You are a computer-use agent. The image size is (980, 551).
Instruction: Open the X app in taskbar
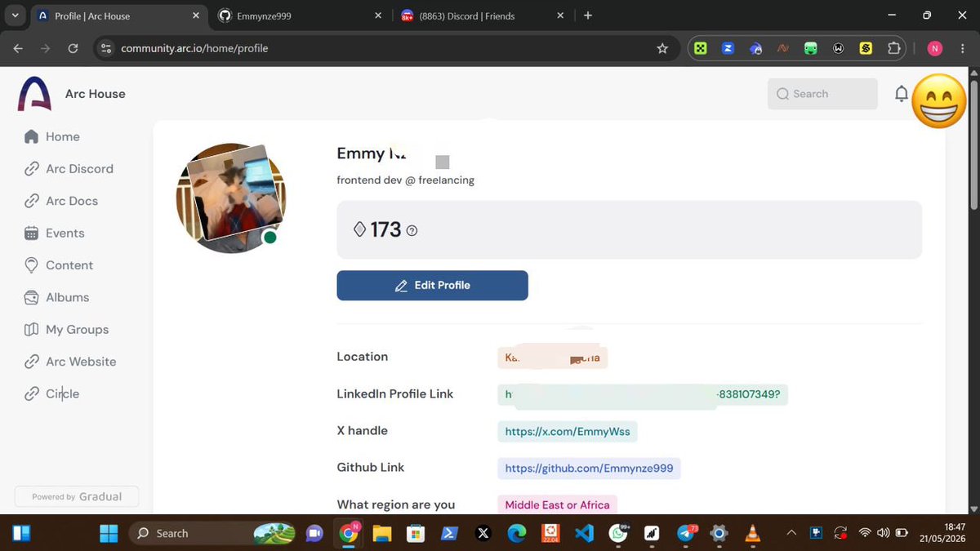pos(483,533)
